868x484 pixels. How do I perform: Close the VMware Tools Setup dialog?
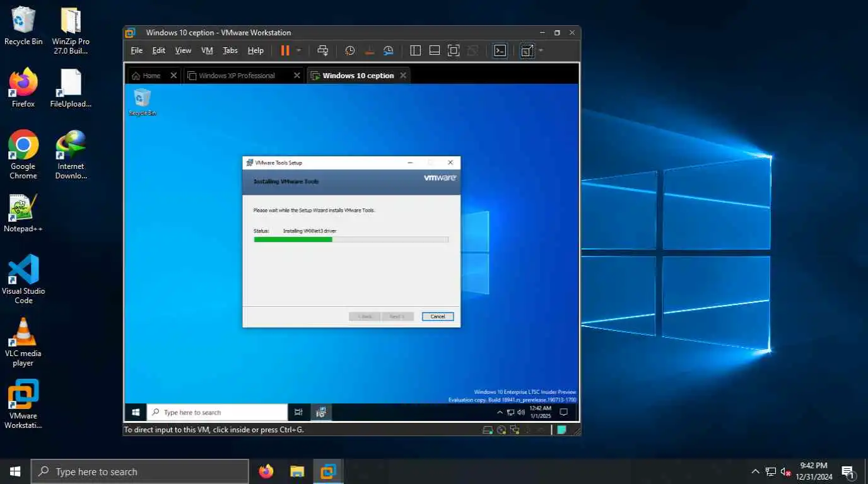(x=450, y=163)
